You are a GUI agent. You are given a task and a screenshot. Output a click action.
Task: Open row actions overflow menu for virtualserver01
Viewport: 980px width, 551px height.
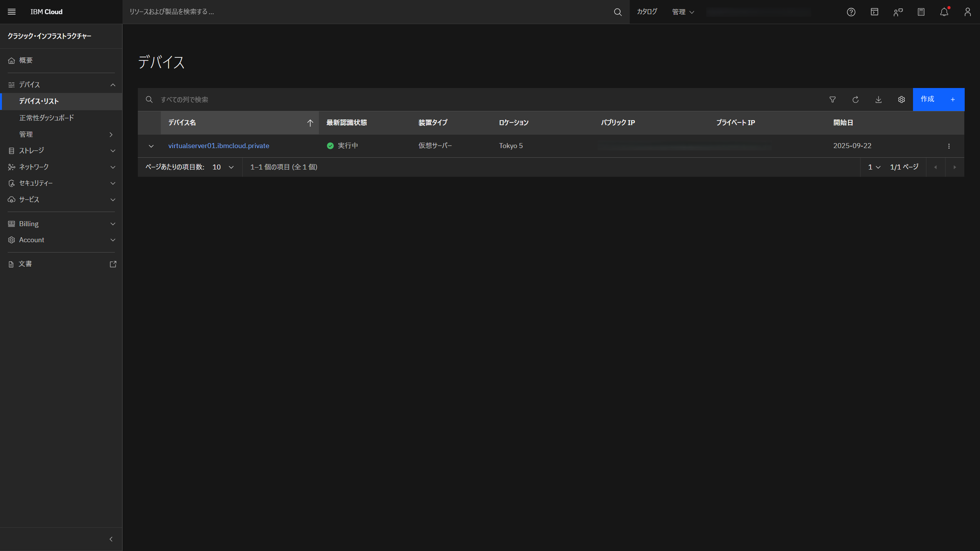point(949,146)
